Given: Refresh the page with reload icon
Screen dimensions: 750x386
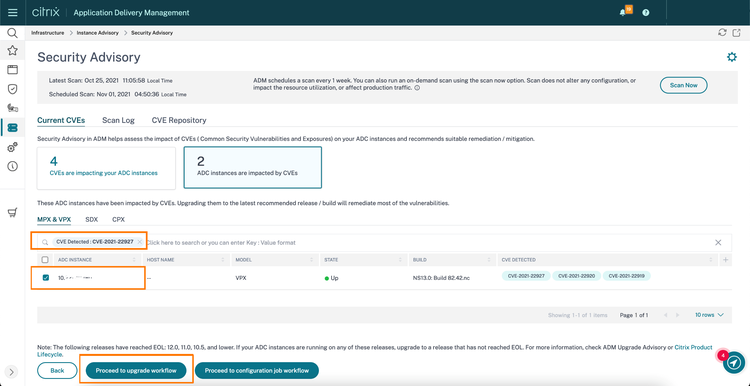Looking at the screenshot, I should (722, 33).
